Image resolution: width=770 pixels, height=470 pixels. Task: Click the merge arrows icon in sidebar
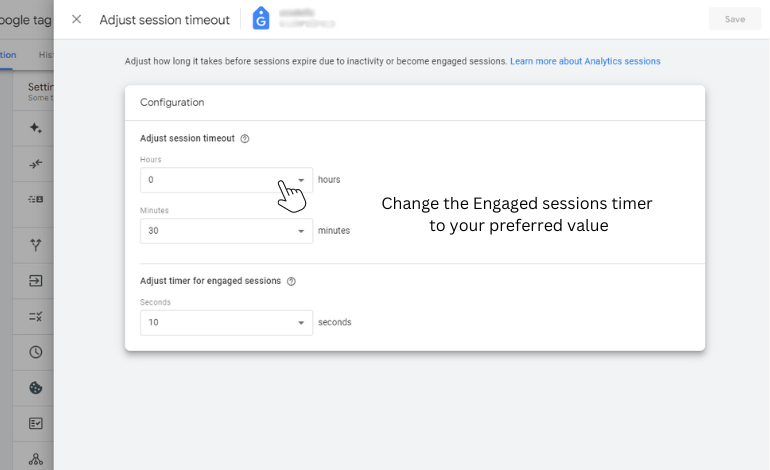(35, 164)
